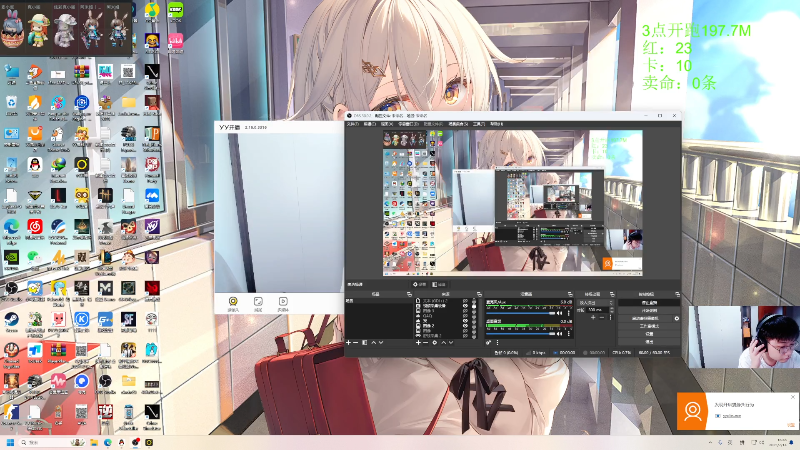Viewport: 800px width, 450px height.
Task: Toggle lock of QAQ source
Action: [474, 316]
